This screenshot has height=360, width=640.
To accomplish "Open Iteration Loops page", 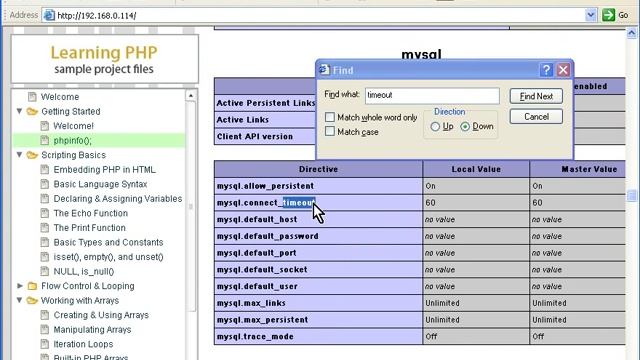I will [83, 344].
